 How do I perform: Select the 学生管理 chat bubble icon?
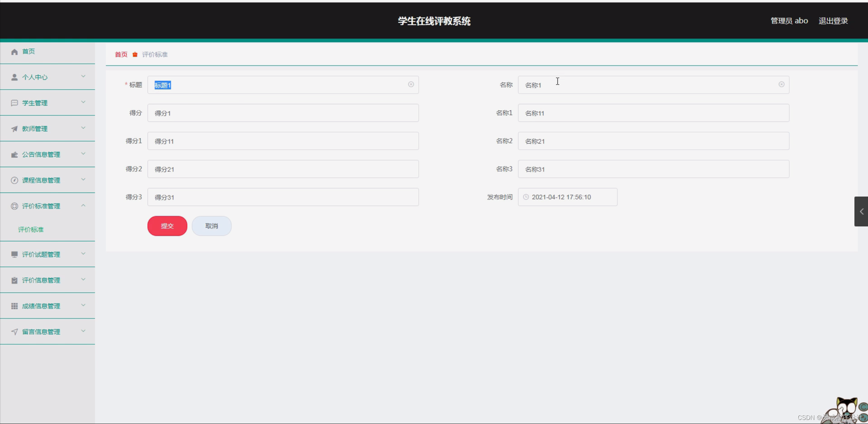(14, 103)
